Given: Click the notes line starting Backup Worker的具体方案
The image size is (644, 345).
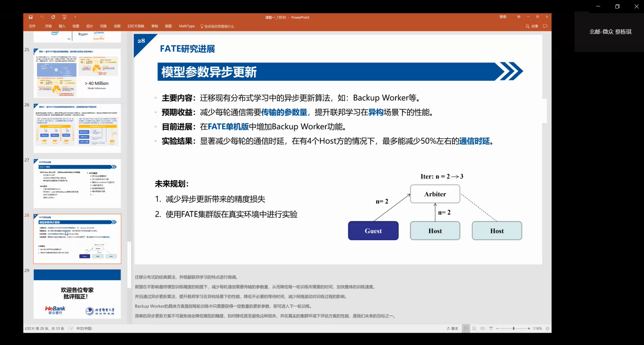Looking at the screenshot, I should (x=224, y=306).
